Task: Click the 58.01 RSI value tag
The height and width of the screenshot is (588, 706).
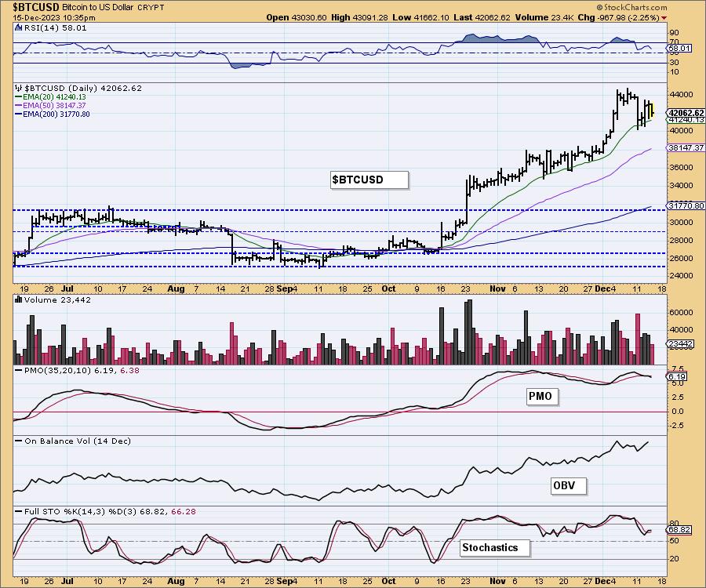Action: [x=680, y=48]
